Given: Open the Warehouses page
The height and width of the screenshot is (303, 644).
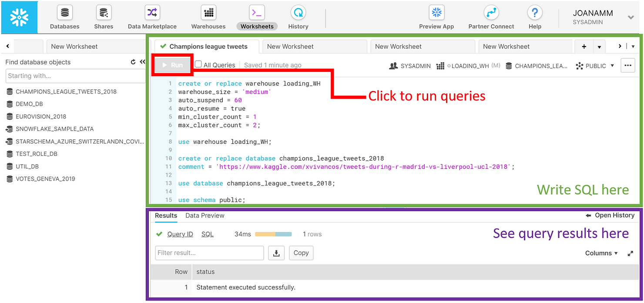Looking at the screenshot, I should pos(208,18).
